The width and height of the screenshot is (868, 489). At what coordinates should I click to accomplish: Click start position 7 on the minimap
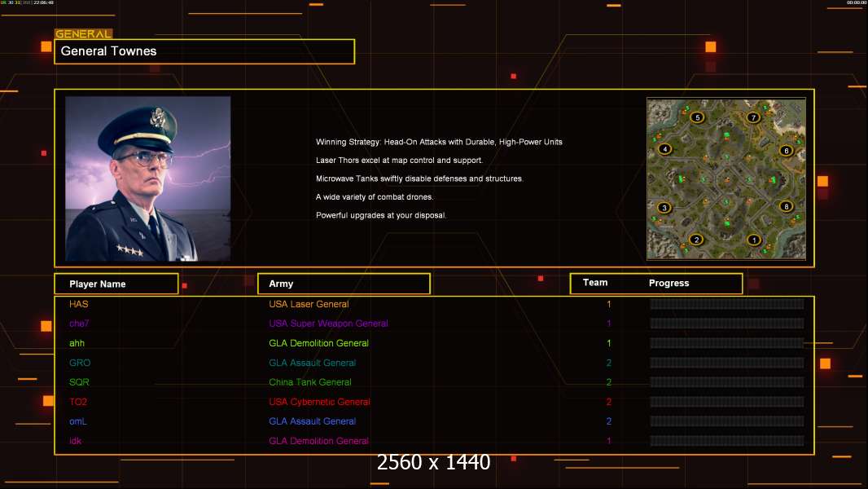(x=753, y=117)
